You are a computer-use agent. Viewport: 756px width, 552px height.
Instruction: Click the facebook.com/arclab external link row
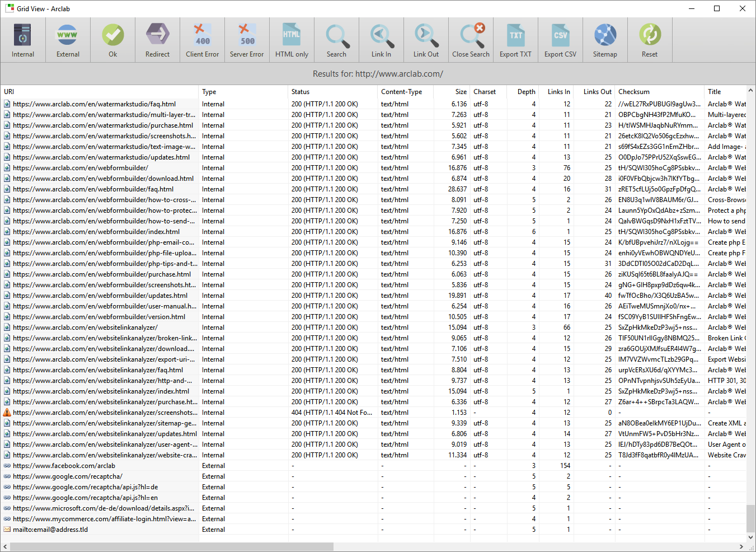pyautogui.click(x=64, y=466)
